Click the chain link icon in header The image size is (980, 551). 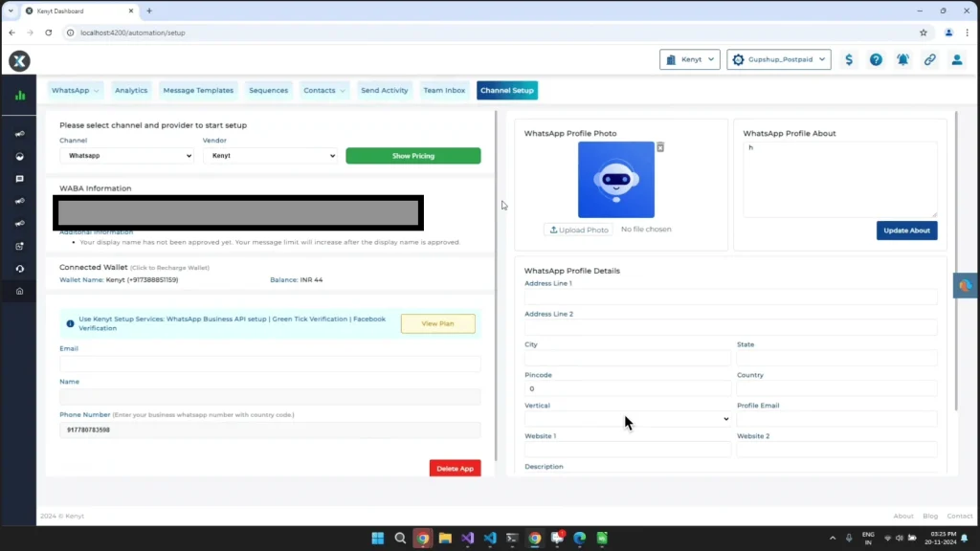930,59
